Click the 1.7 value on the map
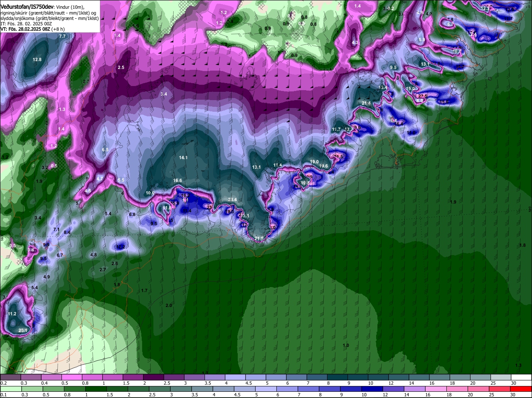Screen dimensions: 532x398 point(144,291)
